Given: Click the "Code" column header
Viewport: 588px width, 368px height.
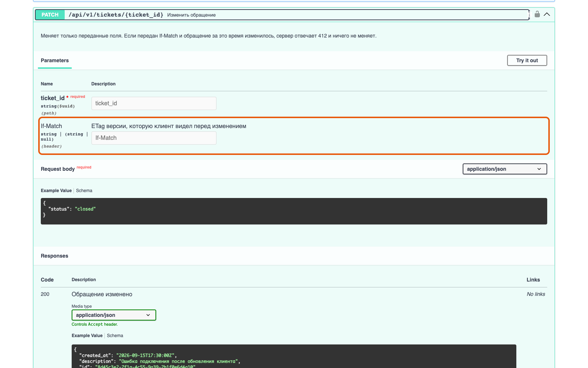Looking at the screenshot, I should (x=47, y=280).
